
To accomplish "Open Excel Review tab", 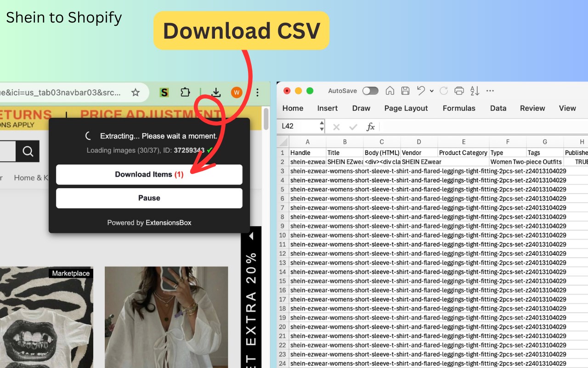I will (532, 108).
